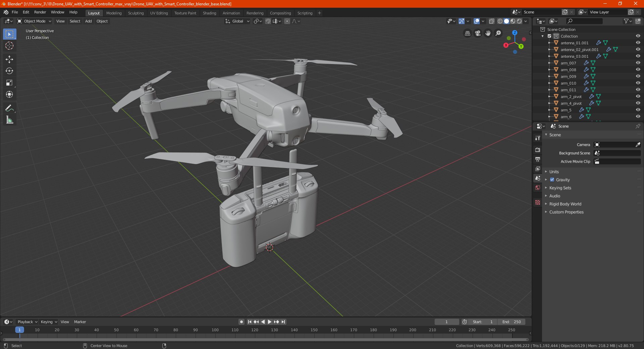Screen dimensions: 644x349
Task: Open the pivot point dropdown
Action: 258,21
